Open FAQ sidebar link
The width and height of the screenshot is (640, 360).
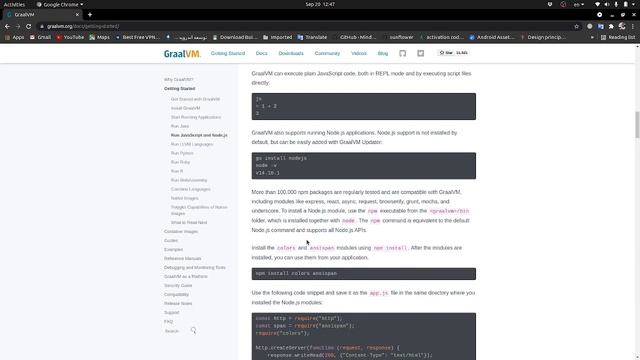(169, 321)
